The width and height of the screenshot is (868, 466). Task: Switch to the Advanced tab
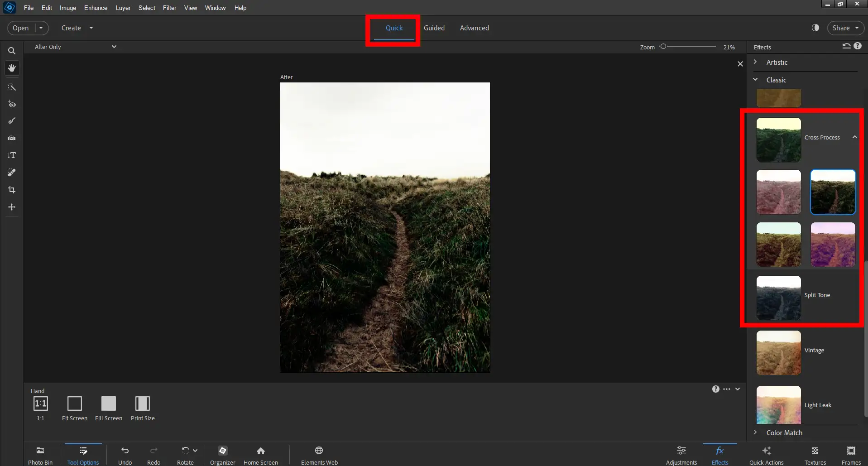click(x=474, y=28)
